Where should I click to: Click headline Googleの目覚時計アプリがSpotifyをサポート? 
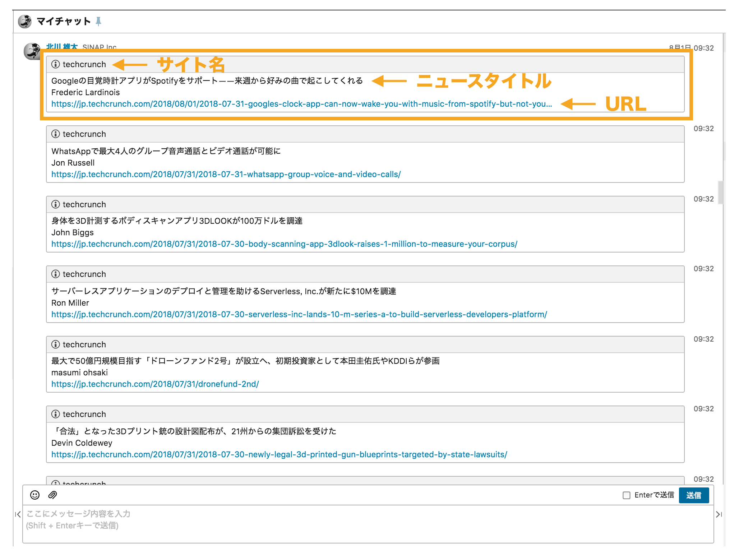coord(207,81)
